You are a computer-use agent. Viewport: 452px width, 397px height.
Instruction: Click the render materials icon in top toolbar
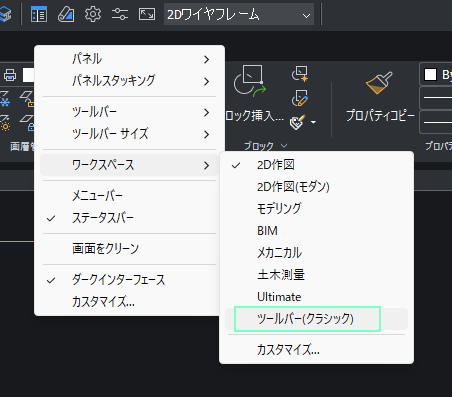pos(66,14)
